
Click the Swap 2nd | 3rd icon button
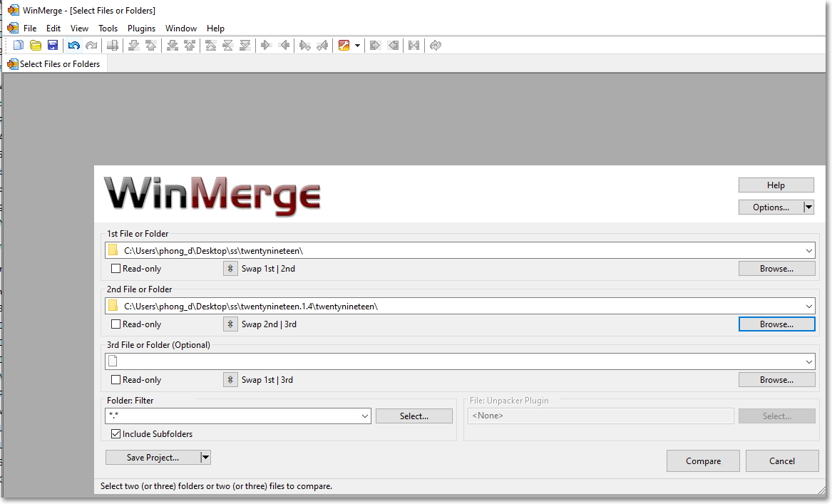[x=230, y=324]
